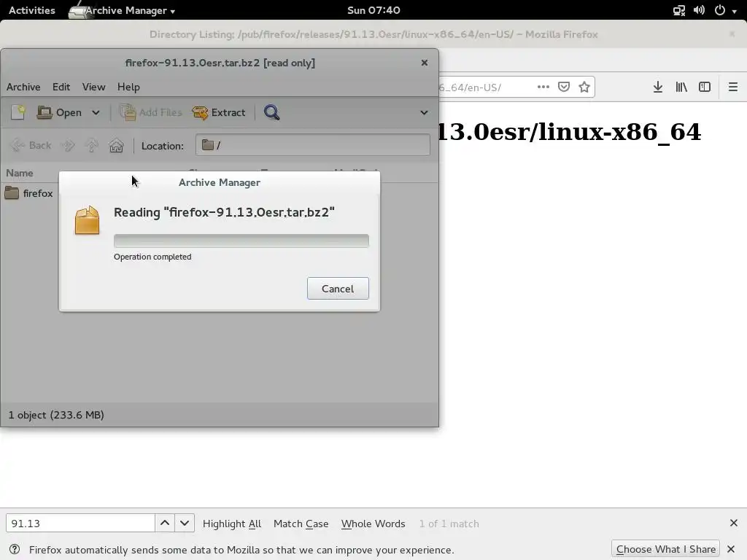The height and width of the screenshot is (560, 747).
Task: Select the firefox folder row
Action: click(x=29, y=192)
